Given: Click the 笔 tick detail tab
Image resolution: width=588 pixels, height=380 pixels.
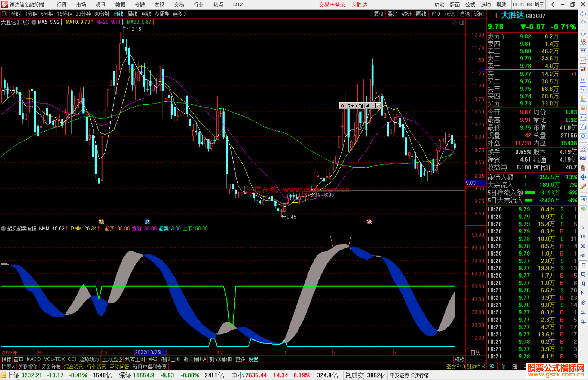Looking at the screenshot, I should [492, 367].
